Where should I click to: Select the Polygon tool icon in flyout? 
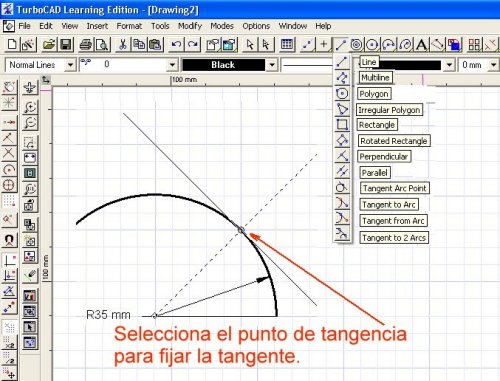[342, 94]
